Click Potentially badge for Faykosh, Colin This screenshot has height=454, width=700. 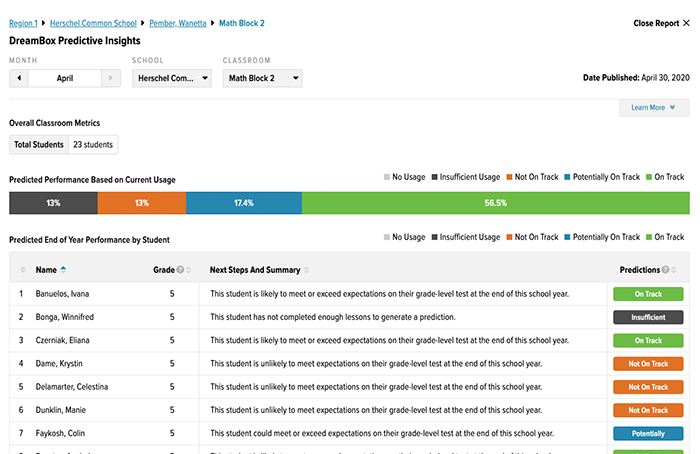pos(648,433)
